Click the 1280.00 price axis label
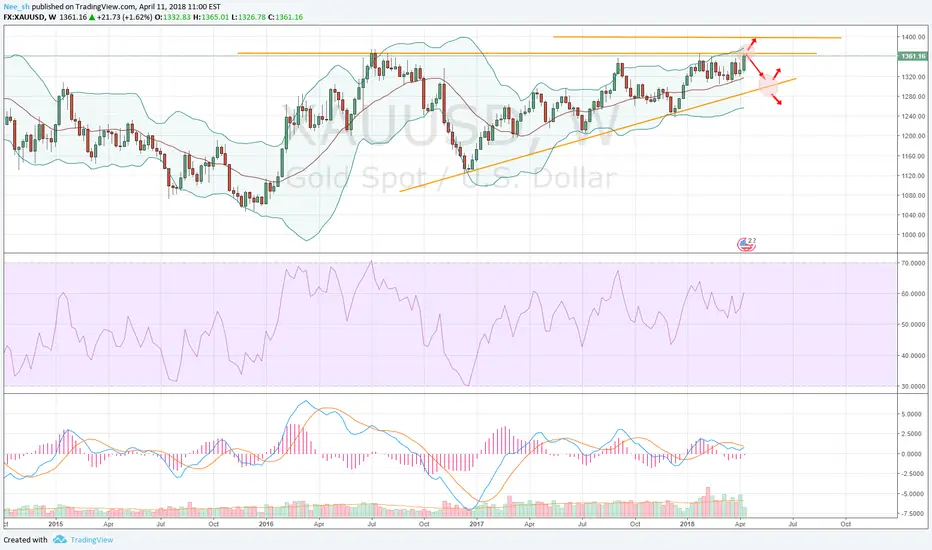The width and height of the screenshot is (932, 550). click(914, 96)
